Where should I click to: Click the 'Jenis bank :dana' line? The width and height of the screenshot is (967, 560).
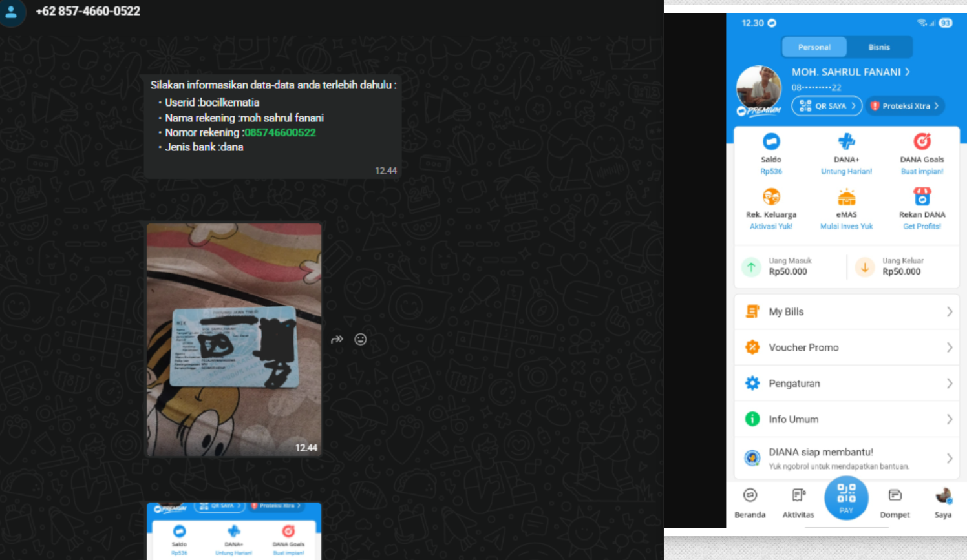coord(204,147)
